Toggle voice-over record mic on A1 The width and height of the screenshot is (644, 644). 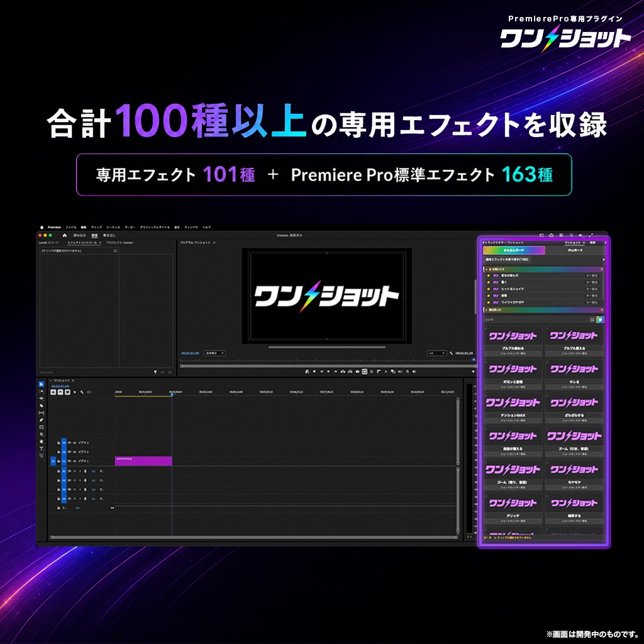click(x=85, y=471)
